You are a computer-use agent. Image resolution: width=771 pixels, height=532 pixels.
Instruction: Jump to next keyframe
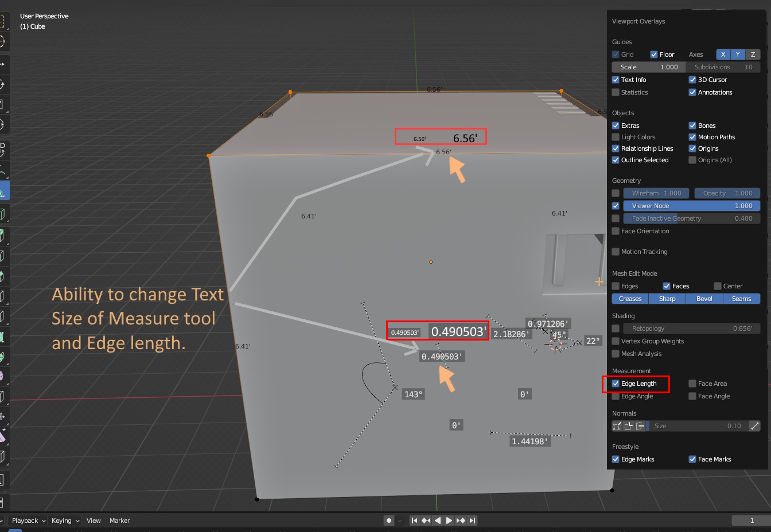click(x=461, y=521)
